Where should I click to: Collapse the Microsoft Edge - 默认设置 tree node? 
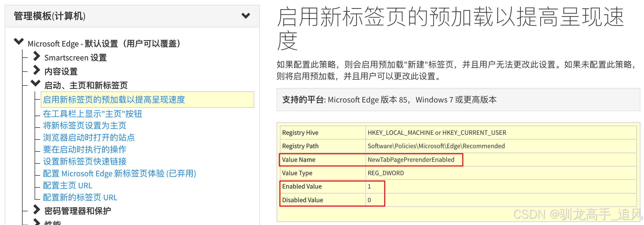coord(19,41)
